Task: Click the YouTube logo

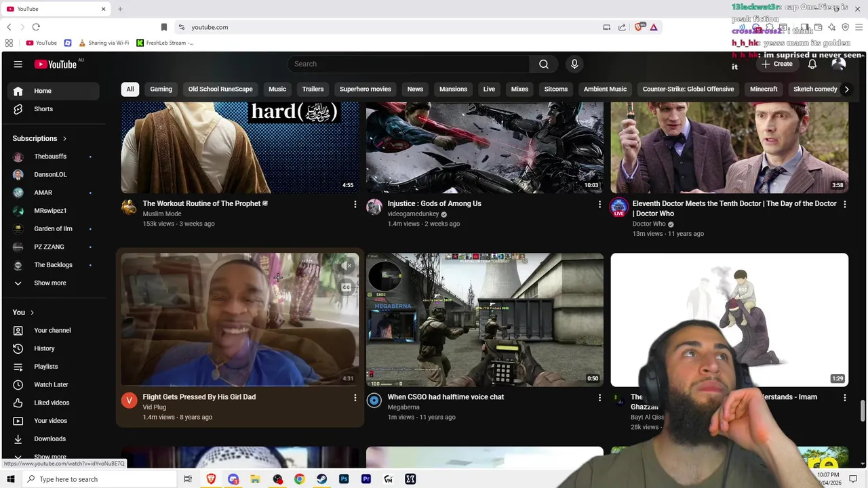Action: coord(56,64)
